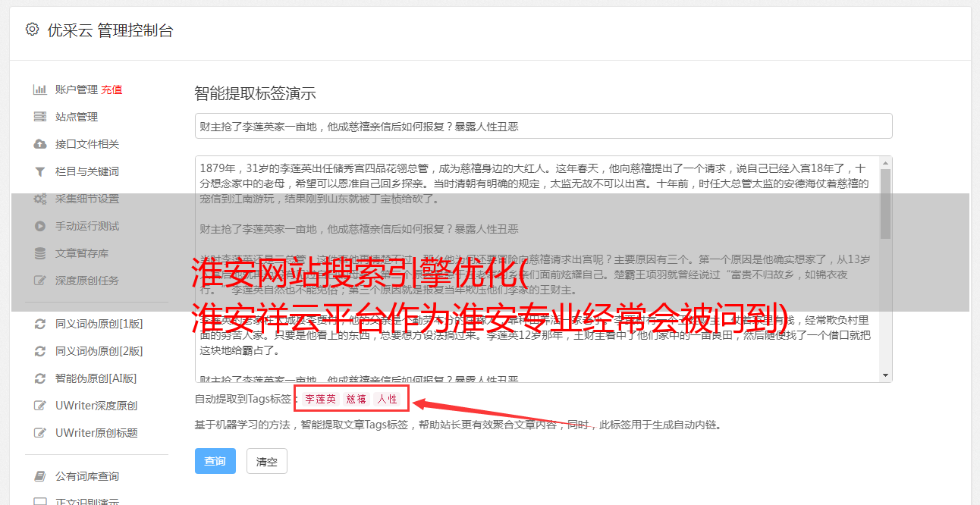Click the refresh icon beside 智能伪原创[AI版]
Viewport: 980px width, 505px height.
[40, 378]
